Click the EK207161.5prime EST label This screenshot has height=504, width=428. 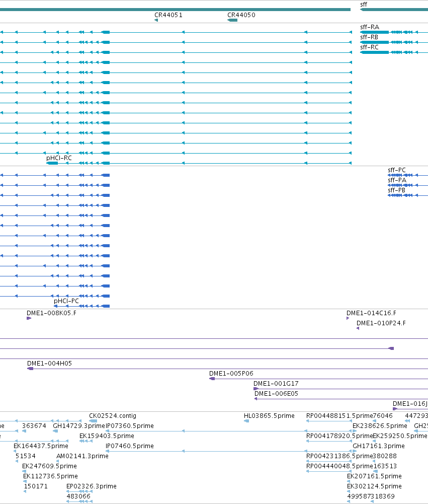click(374, 476)
